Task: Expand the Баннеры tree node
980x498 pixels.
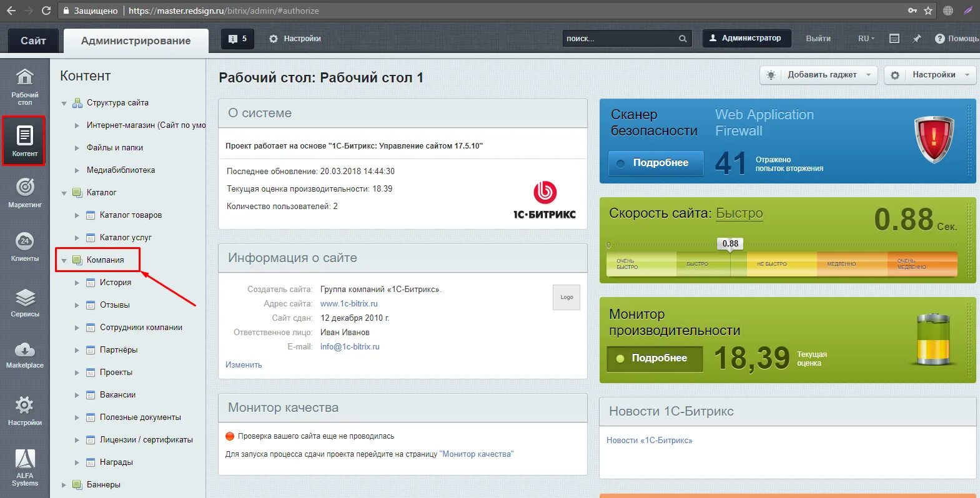Action: (x=64, y=485)
